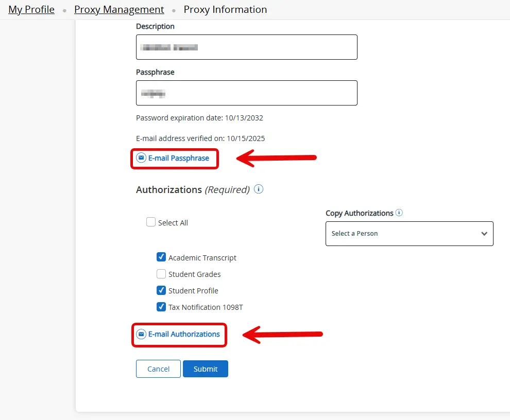
Task: Select the Proxy Information breadcrumb item
Action: click(225, 9)
